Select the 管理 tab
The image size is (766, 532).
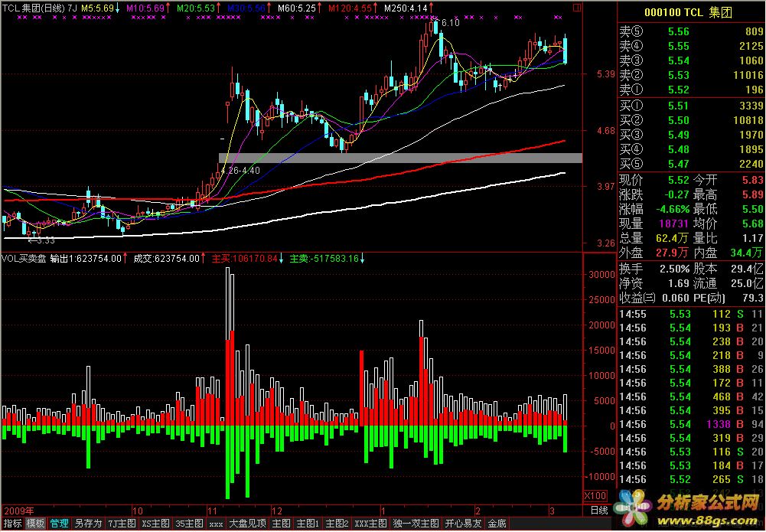click(59, 524)
